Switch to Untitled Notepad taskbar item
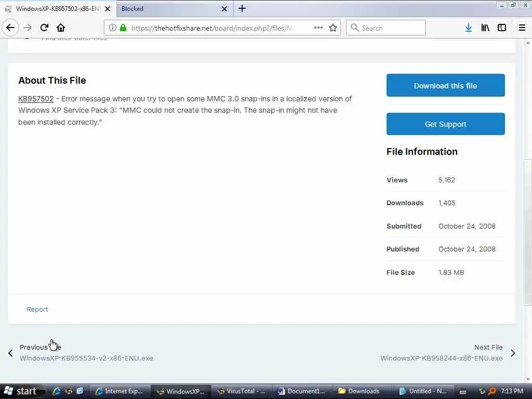The width and height of the screenshot is (532, 399). 424,391
